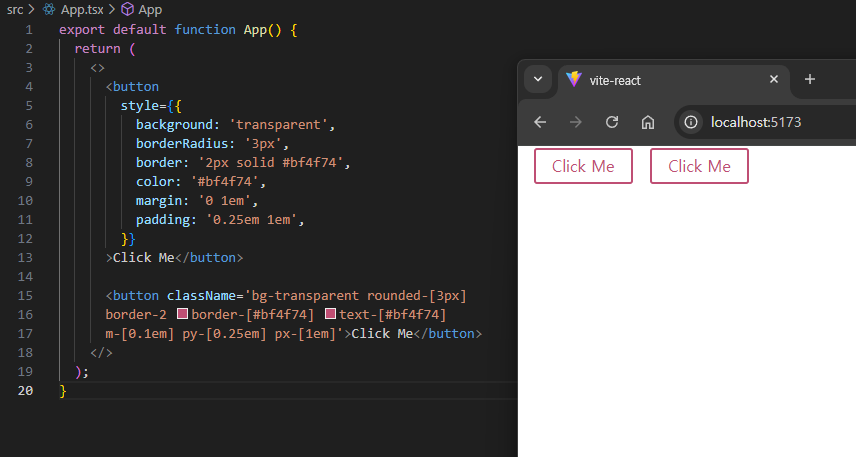This screenshot has width=856, height=457.
Task: Click the browser forward arrow
Action: [576, 122]
